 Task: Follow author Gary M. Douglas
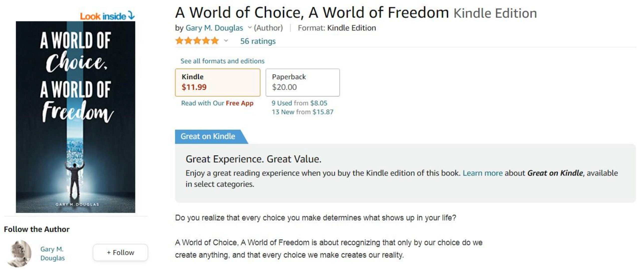pos(120,252)
